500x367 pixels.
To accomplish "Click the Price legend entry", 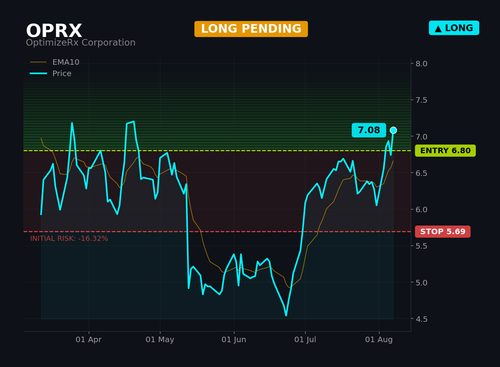I will point(51,73).
